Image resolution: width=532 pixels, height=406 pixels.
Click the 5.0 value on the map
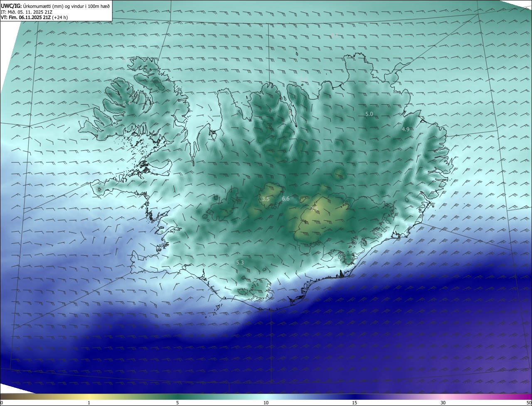tap(369, 114)
